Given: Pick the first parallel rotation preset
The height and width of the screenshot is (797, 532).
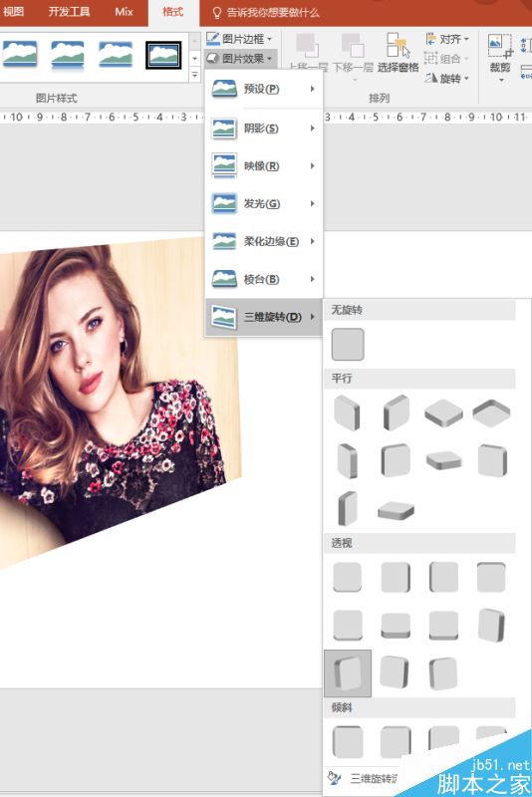Looking at the screenshot, I should click(x=347, y=412).
